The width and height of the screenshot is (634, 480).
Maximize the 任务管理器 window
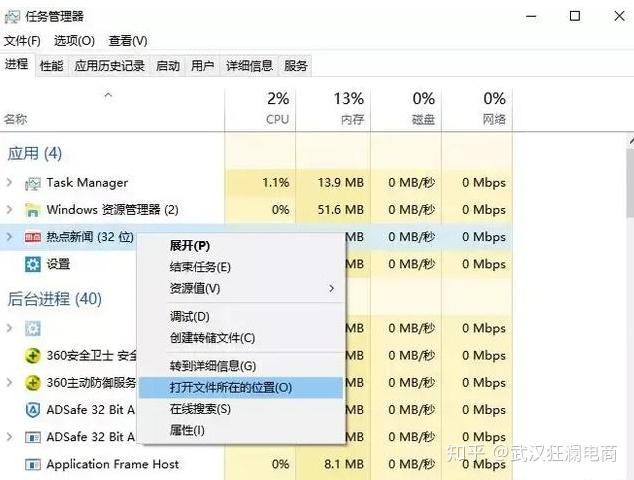coord(575,17)
